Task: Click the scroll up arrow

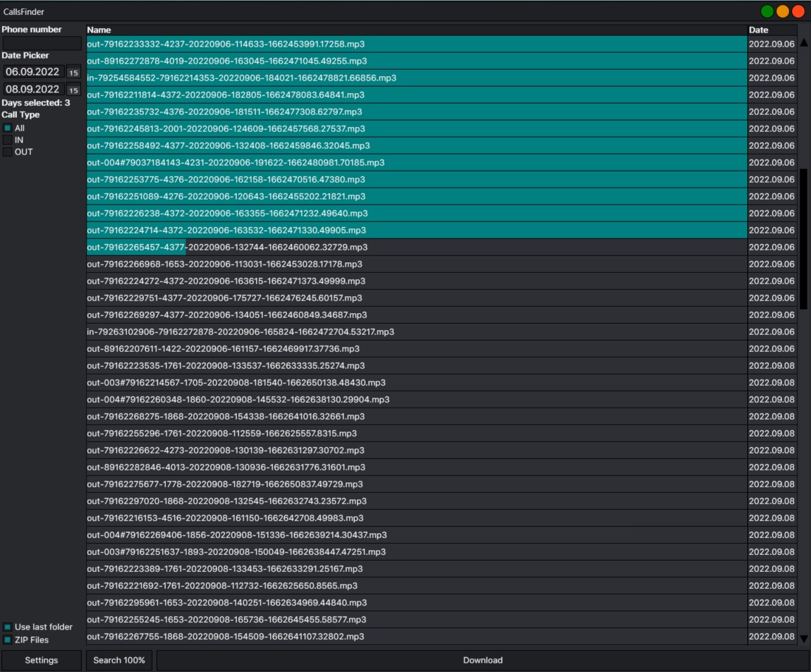Action: (804, 42)
